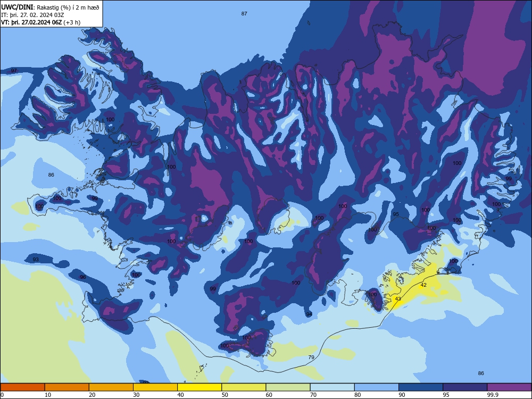Pick the 30–40 amber legend swatch
Viewport: 532px width, 399px height.
[x=155, y=387]
